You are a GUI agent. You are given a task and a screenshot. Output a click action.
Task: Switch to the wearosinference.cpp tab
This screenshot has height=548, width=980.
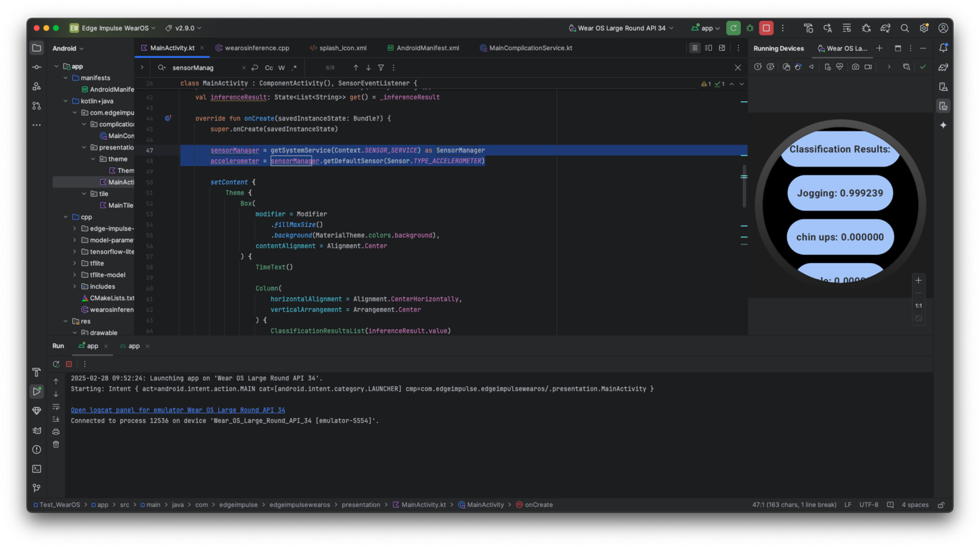point(257,48)
